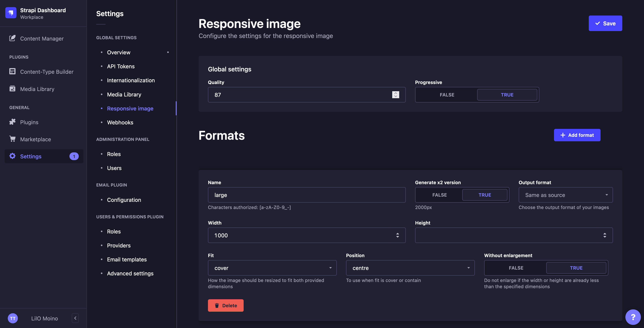Toggle Generate x2 version to FALSE

coord(439,194)
